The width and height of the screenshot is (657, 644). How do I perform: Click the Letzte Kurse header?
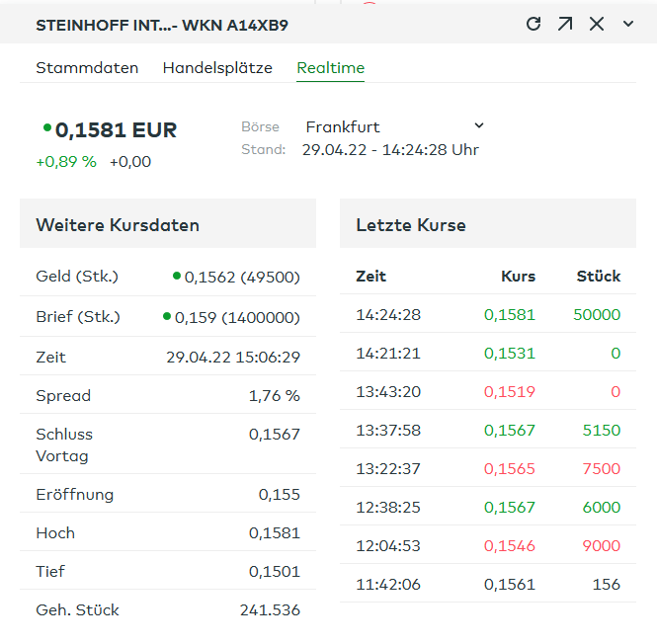pyautogui.click(x=488, y=223)
